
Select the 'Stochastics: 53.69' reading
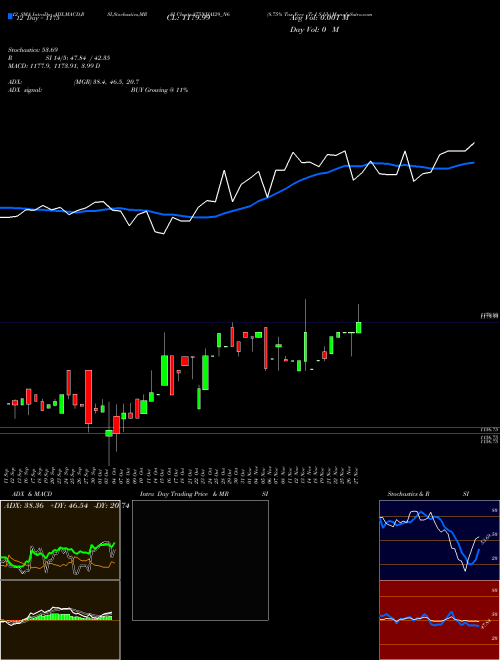33,50
